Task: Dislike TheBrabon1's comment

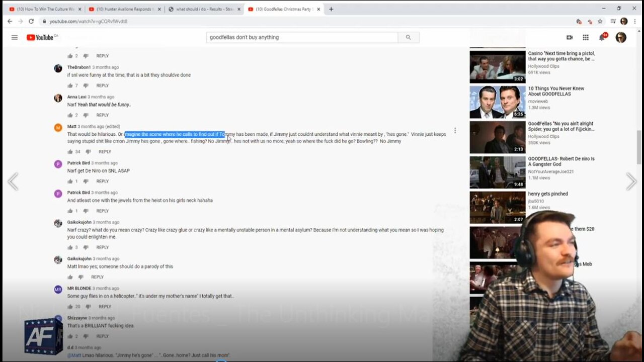Action: point(86,85)
